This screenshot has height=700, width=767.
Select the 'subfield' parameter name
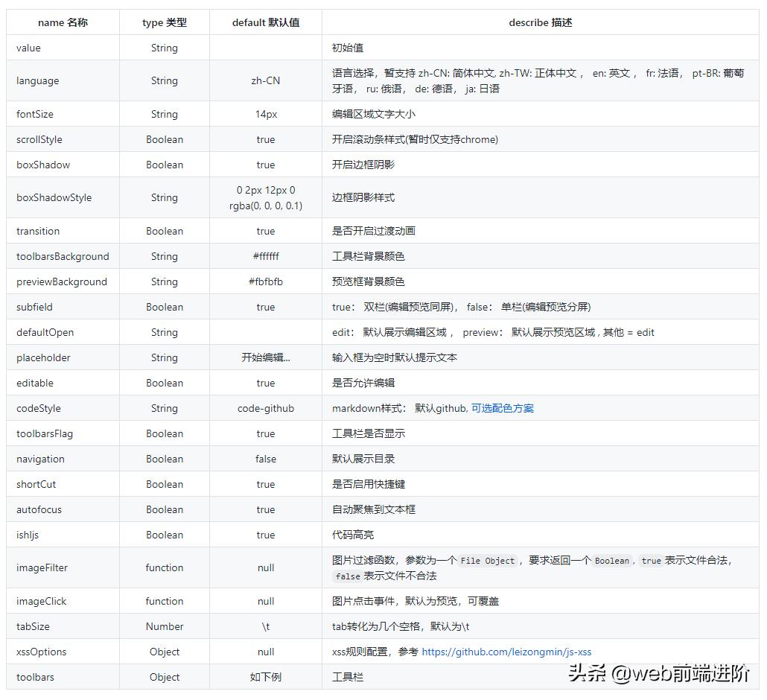click(34, 307)
